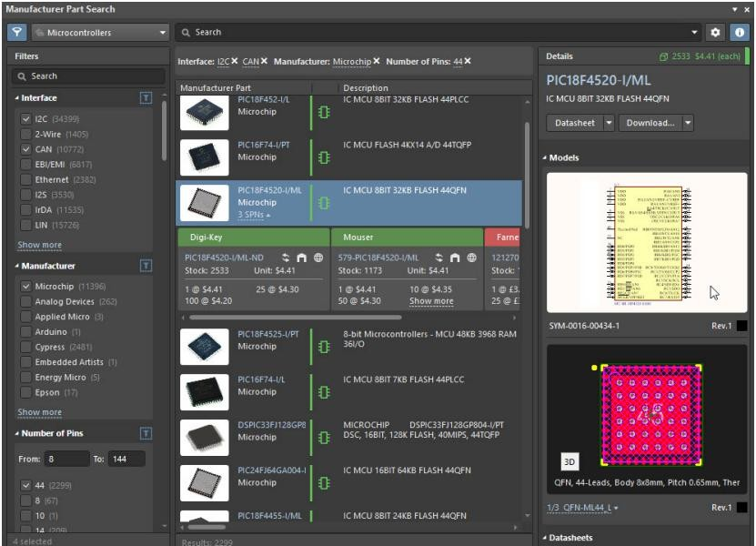Check the Cypress manufacturer checkbox
756x546 pixels.
[x=26, y=347]
